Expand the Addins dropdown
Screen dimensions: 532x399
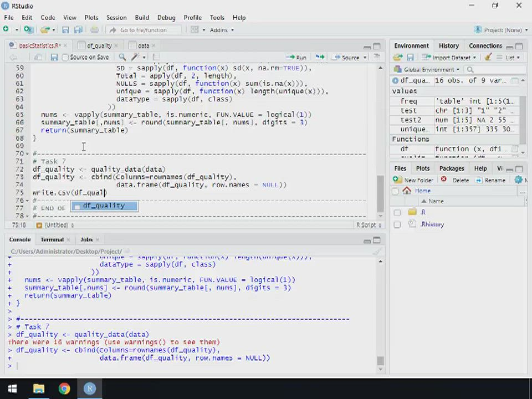[x=222, y=30]
